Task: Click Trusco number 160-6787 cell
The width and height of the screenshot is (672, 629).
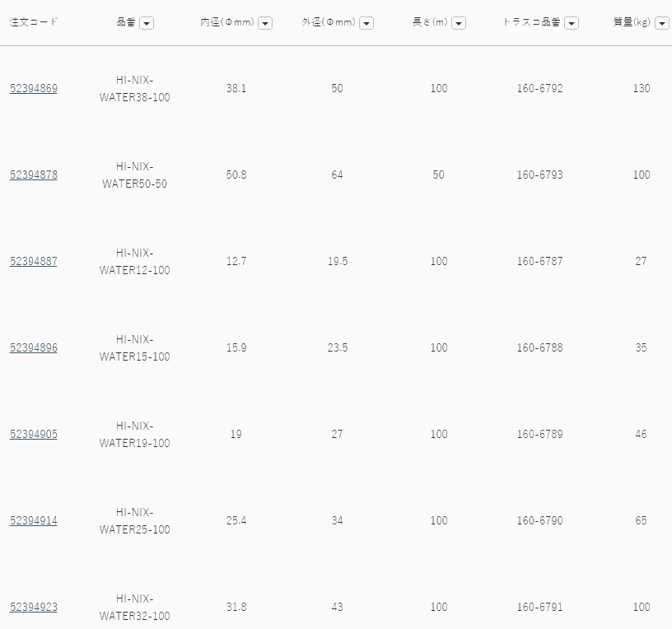Action: 539,261
